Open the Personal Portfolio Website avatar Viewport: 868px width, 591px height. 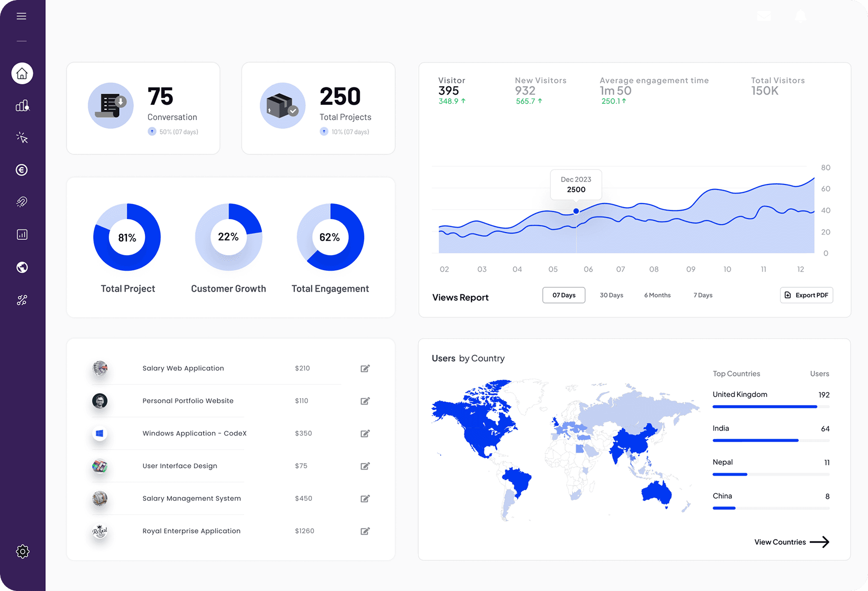(x=100, y=401)
